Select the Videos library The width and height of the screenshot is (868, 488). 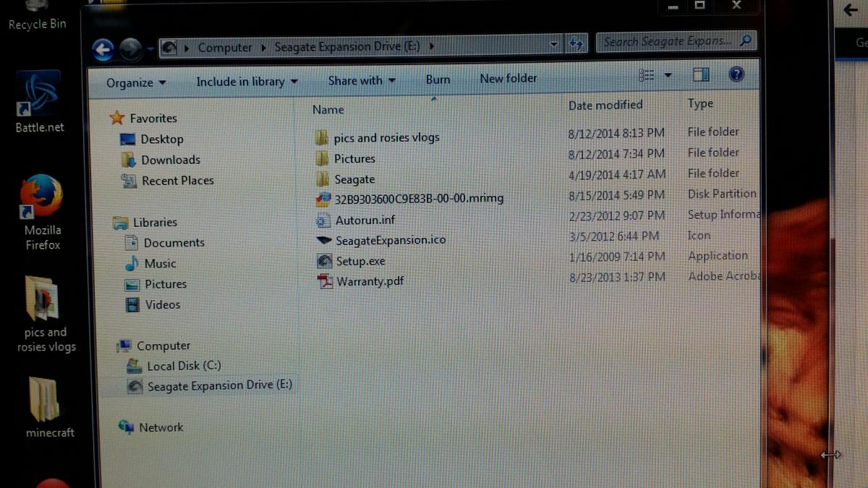pyautogui.click(x=163, y=305)
